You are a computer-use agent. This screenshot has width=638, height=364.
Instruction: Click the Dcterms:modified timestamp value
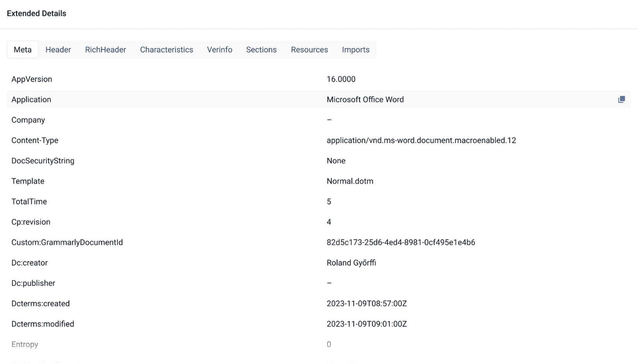(x=366, y=324)
